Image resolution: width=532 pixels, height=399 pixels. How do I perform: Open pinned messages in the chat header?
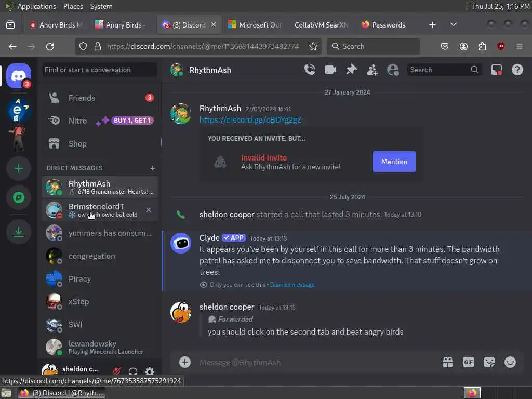click(x=351, y=70)
